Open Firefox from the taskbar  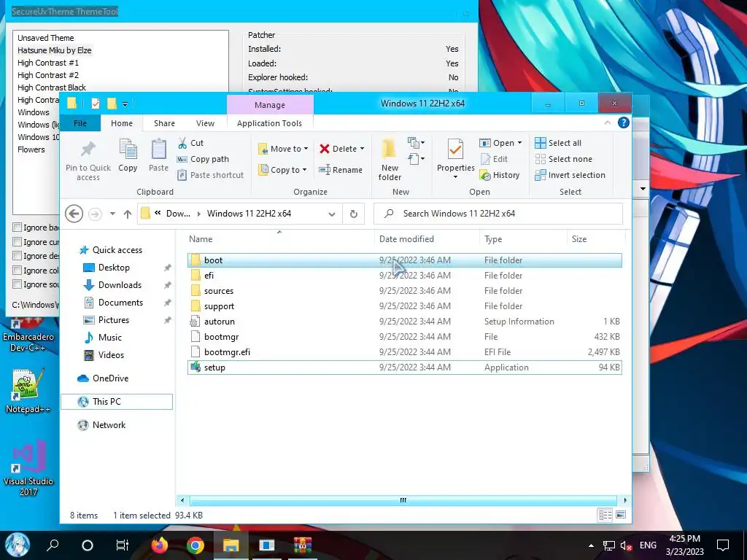(x=159, y=545)
